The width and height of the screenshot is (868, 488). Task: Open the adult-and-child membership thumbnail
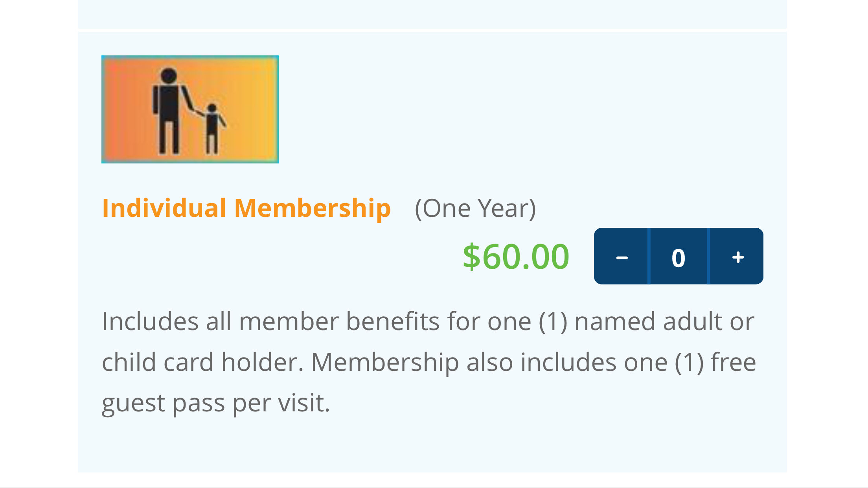point(190,109)
